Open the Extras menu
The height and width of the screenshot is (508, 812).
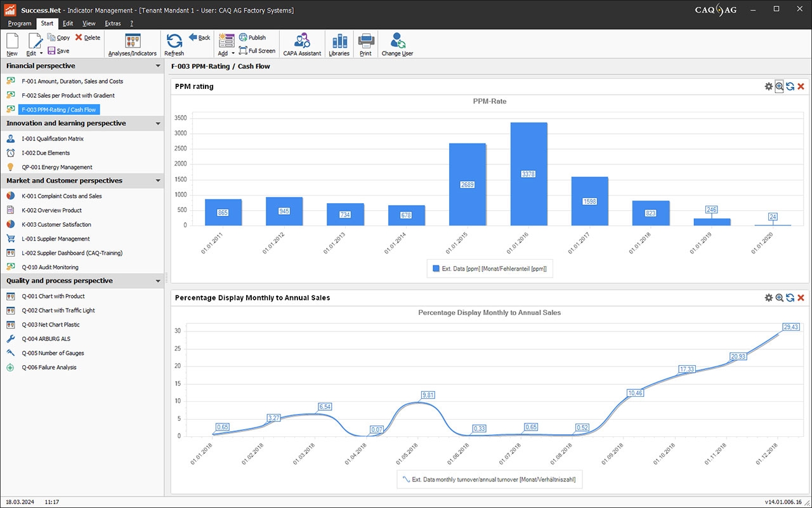click(113, 23)
